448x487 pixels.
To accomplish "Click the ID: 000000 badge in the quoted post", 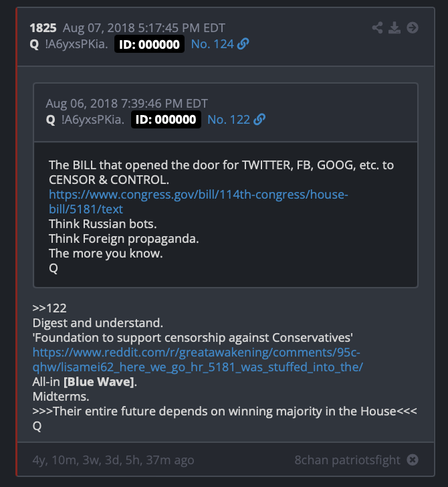I will pos(166,119).
